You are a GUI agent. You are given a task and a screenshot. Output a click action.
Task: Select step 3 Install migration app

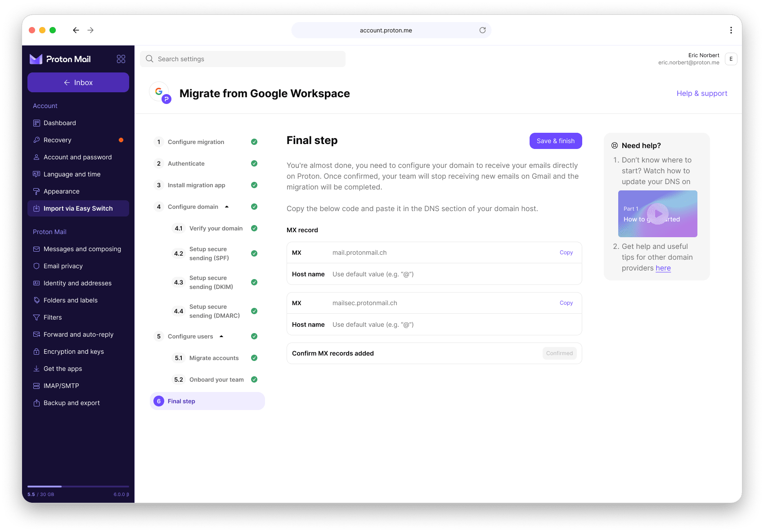(x=207, y=185)
